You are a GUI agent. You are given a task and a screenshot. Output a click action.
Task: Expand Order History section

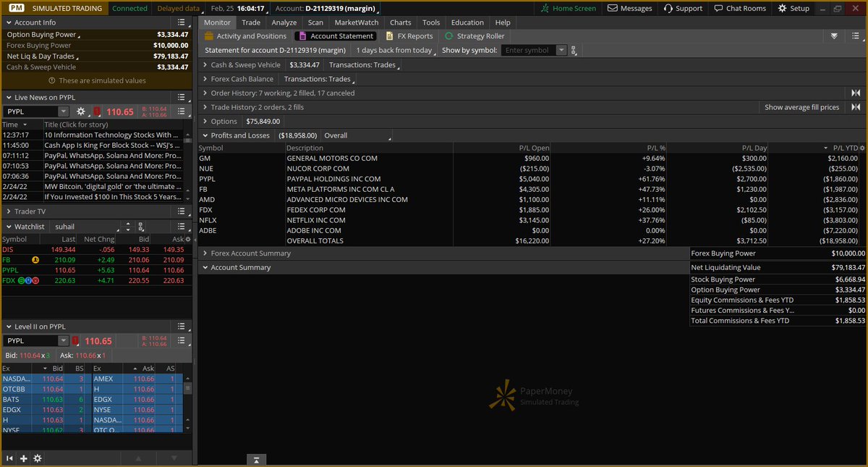[x=205, y=93]
